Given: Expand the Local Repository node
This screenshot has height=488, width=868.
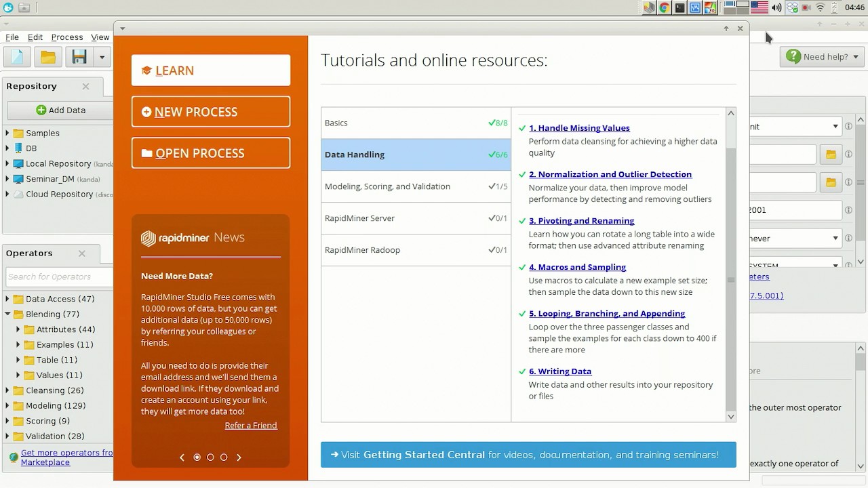Looking at the screenshot, I should click(7, 163).
